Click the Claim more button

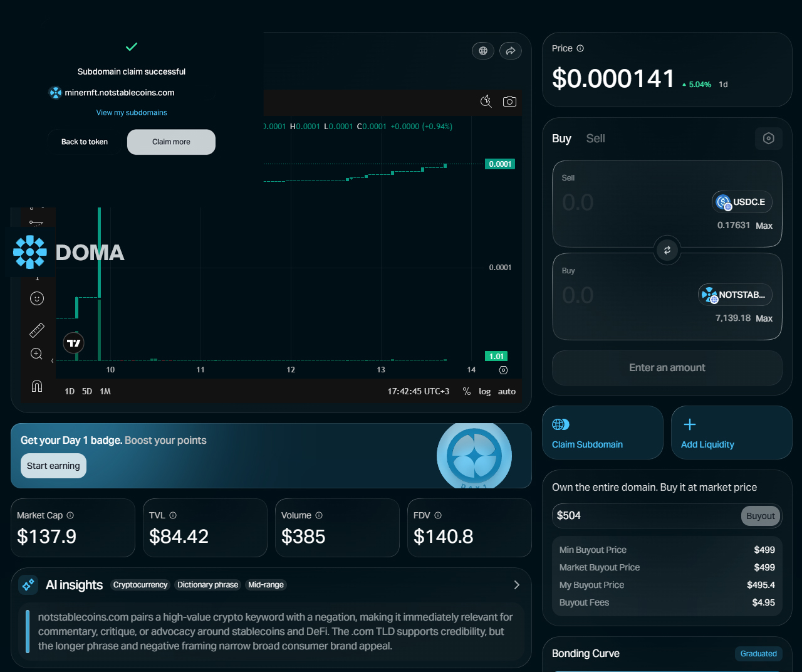point(171,142)
